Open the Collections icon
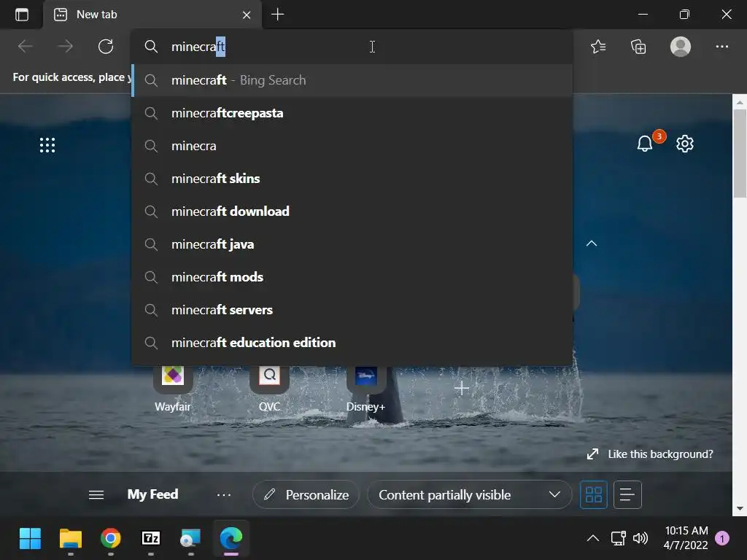This screenshot has height=560, width=747. (x=638, y=46)
